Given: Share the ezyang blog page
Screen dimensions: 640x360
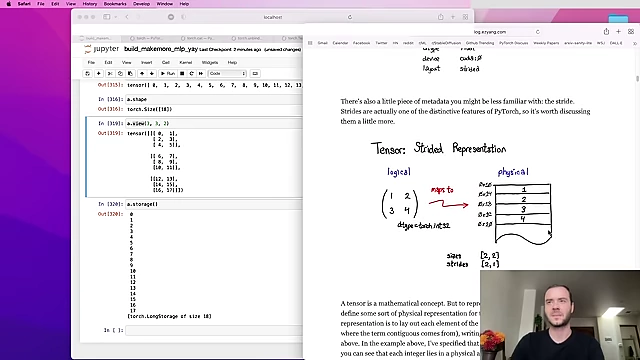Looking at the screenshot, I should click(x=606, y=32).
